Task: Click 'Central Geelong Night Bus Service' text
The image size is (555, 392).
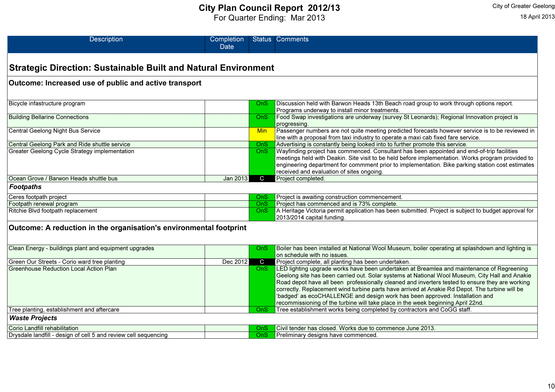Action: pyautogui.click(x=54, y=131)
